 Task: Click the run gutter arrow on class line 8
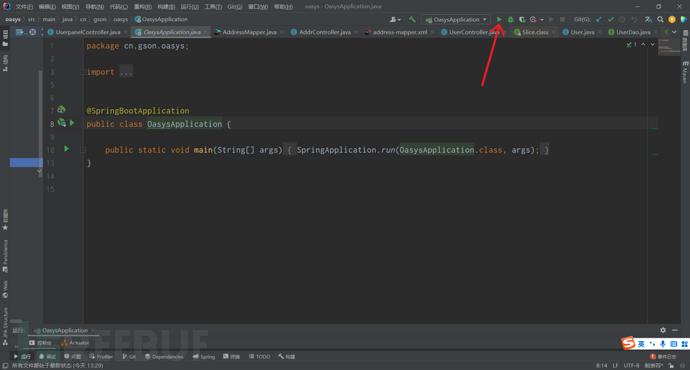coord(72,123)
